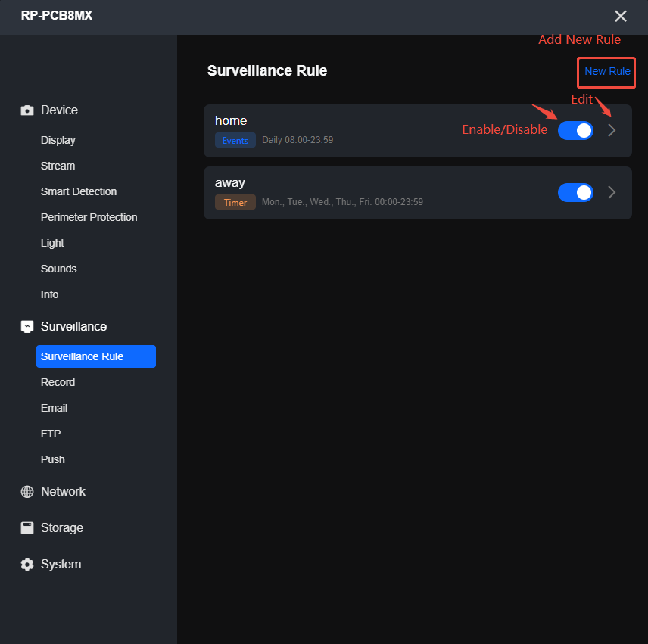Click the Events badge on home rule
The height and width of the screenshot is (644, 648).
tap(235, 140)
